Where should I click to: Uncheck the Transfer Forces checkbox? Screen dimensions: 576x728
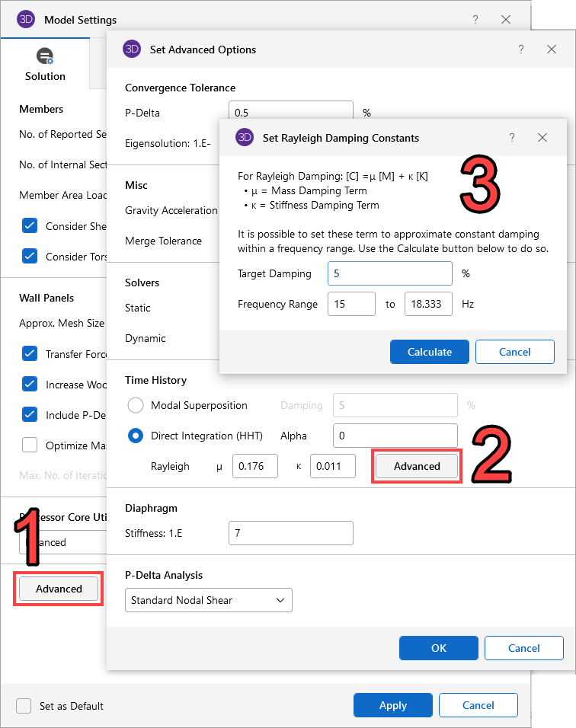coord(30,354)
